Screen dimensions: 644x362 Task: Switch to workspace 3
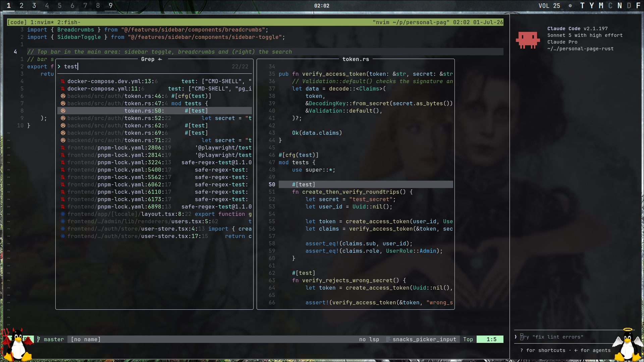34,6
